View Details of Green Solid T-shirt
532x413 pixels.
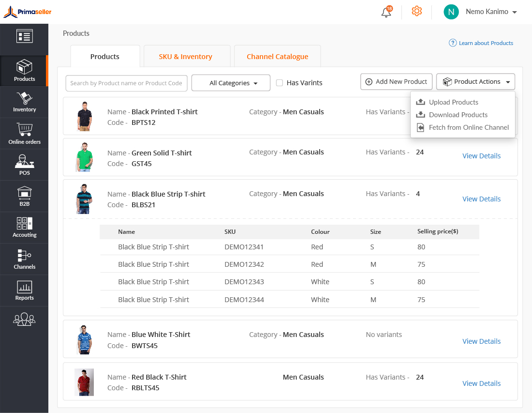pyautogui.click(x=481, y=156)
